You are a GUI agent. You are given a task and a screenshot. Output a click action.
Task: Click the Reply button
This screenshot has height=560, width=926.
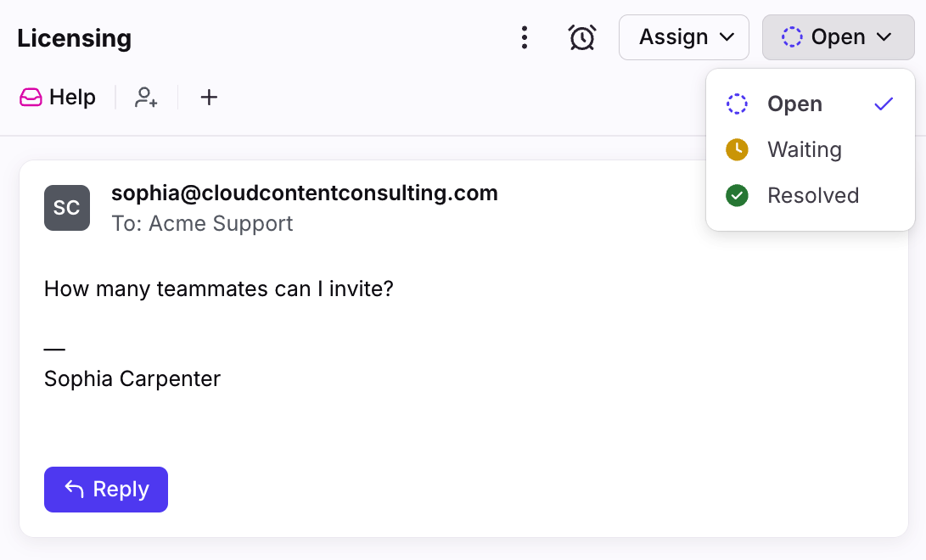click(106, 490)
